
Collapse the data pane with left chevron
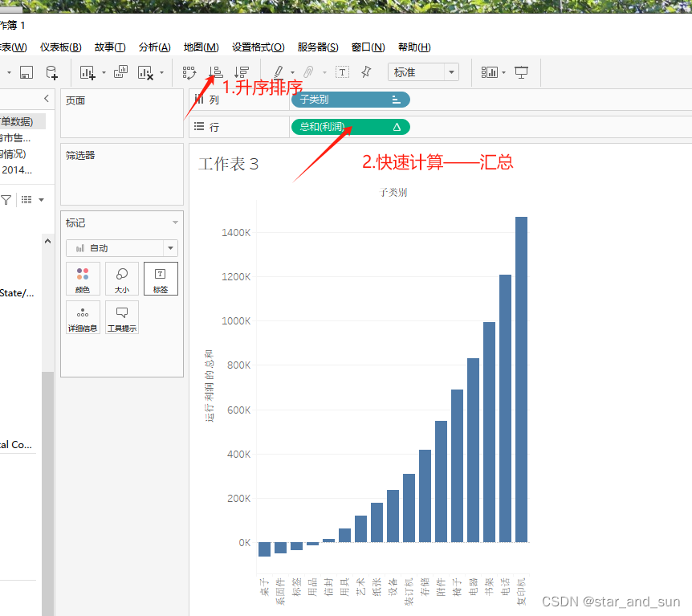[47, 99]
